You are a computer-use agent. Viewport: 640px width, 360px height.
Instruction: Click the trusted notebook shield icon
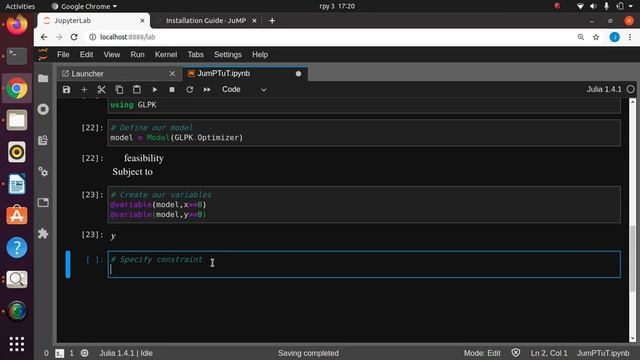tap(516, 353)
